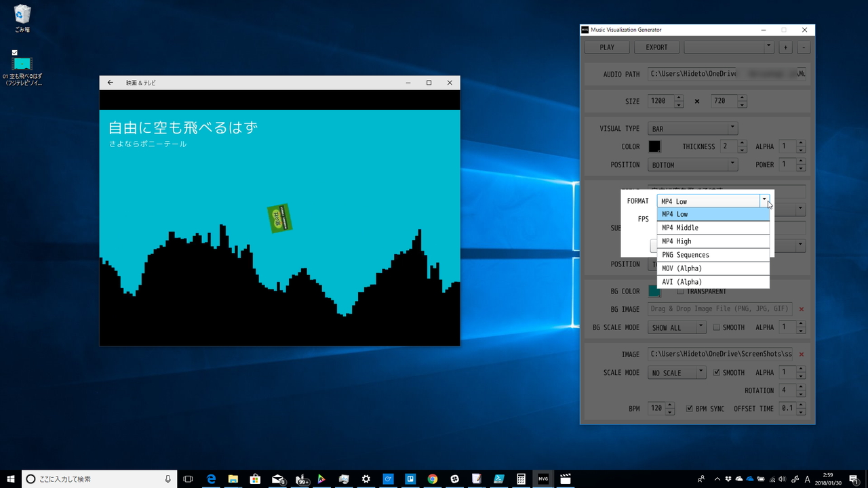The image size is (868, 488).
Task: Click the BG IMAGE drag and drop field
Action: point(719,309)
